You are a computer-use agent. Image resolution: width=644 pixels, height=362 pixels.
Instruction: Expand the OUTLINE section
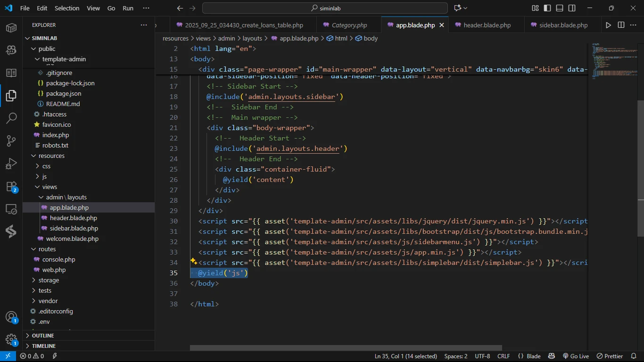click(x=43, y=336)
